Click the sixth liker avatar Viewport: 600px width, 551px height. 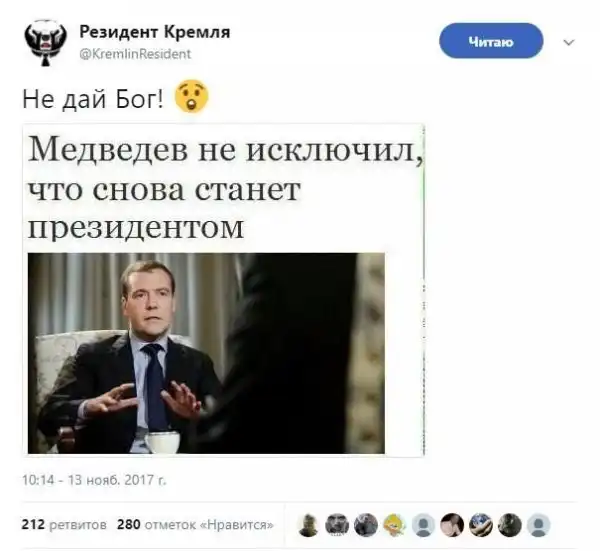[x=452, y=525]
